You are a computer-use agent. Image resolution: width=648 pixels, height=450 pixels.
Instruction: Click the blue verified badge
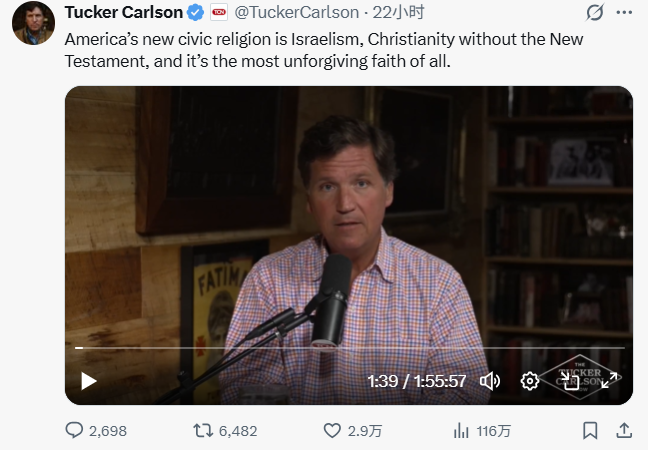(x=197, y=13)
